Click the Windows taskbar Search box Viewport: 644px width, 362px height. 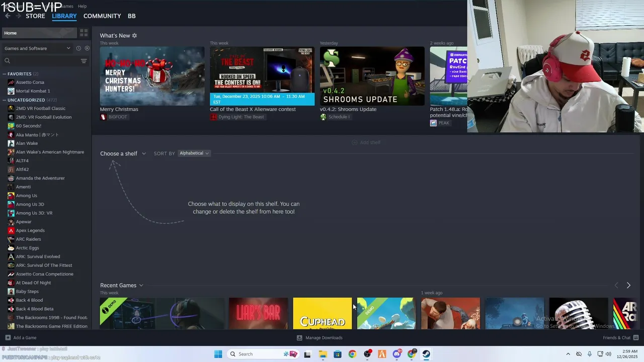(x=263, y=354)
